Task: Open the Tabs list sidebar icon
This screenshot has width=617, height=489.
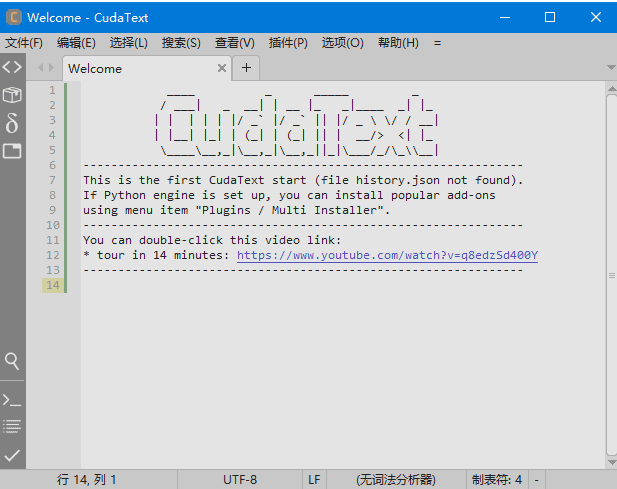Action: (x=12, y=151)
